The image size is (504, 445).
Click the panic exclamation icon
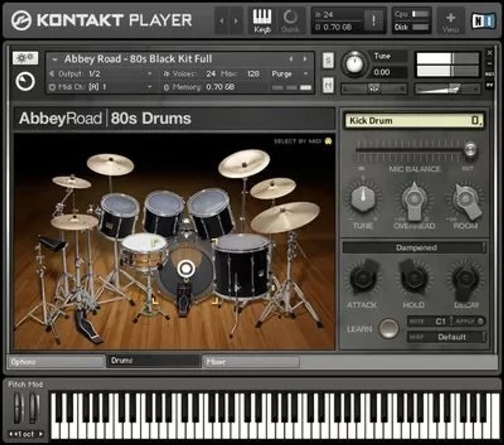click(x=373, y=19)
